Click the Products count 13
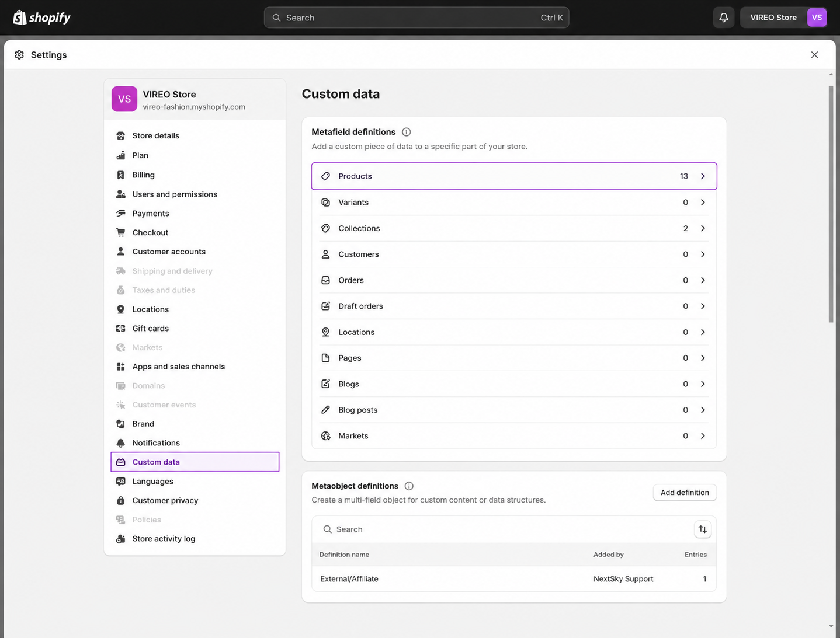 pyautogui.click(x=684, y=176)
